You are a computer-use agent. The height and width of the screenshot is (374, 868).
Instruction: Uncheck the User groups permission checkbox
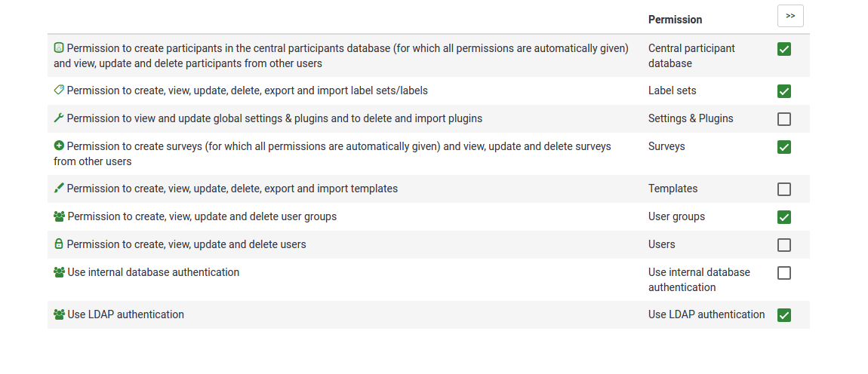(784, 217)
